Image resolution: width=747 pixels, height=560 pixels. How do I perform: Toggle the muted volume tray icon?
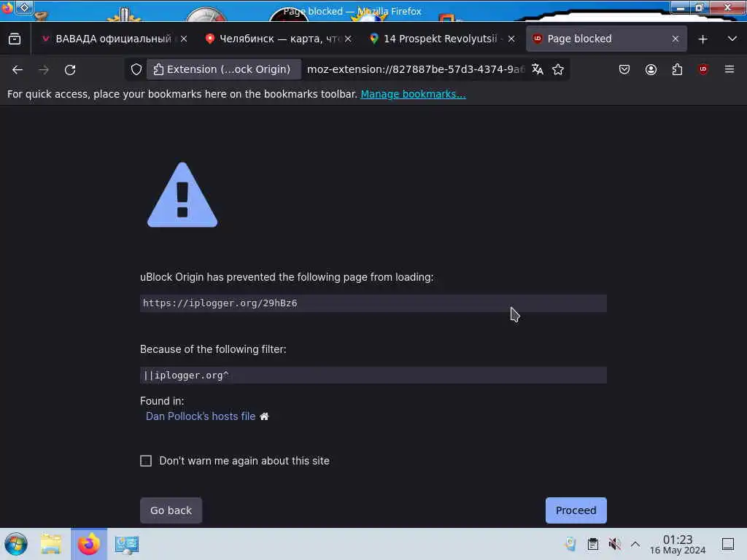pos(614,544)
